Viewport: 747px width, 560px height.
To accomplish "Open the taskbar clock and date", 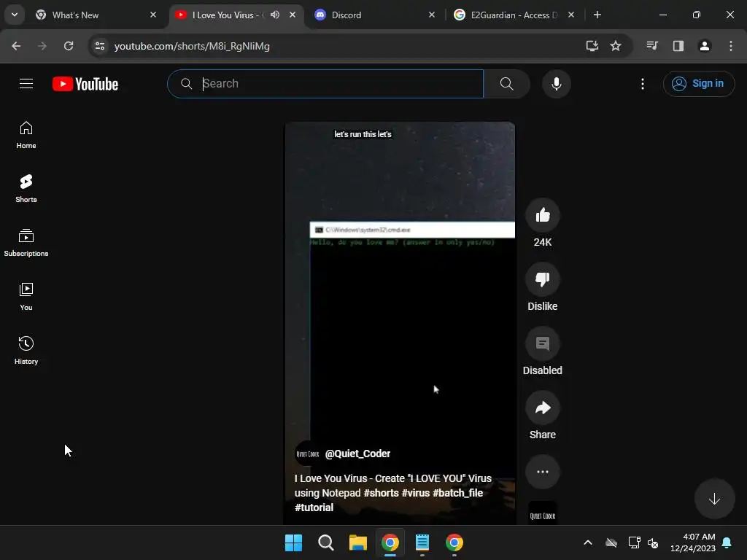I will tap(693, 542).
